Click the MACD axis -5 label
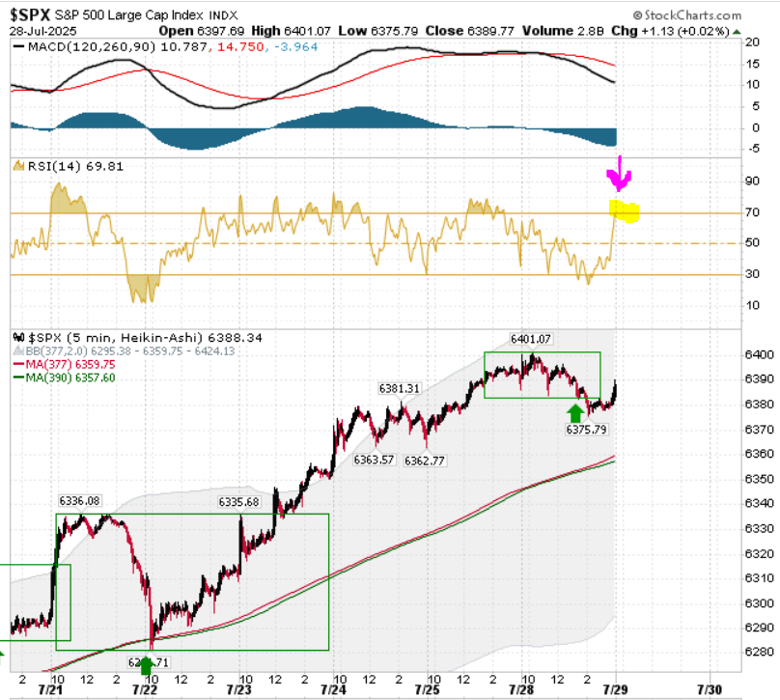 (752, 149)
